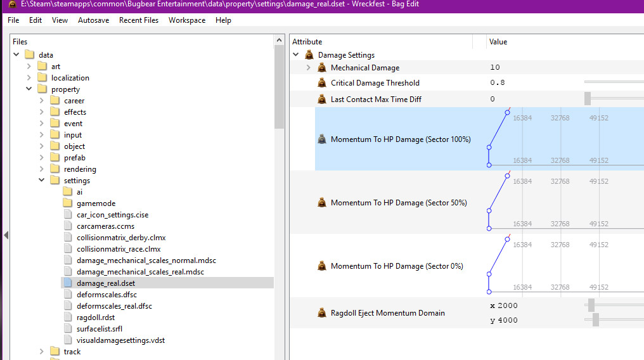The height and width of the screenshot is (360, 644).
Task: Click the Critical Damage Threshold value 0.8
Action: [x=498, y=82]
